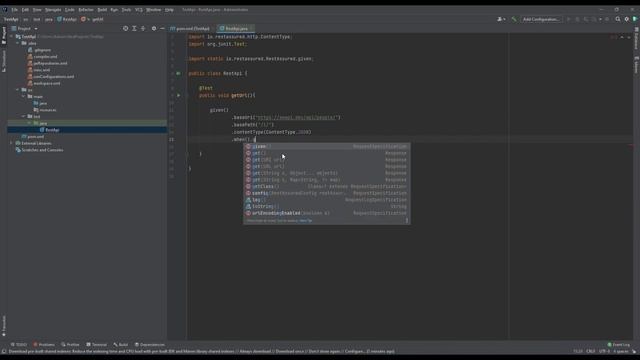Open the Project tool window side tab
The width and height of the screenshot is (640, 360).
tap(4, 36)
